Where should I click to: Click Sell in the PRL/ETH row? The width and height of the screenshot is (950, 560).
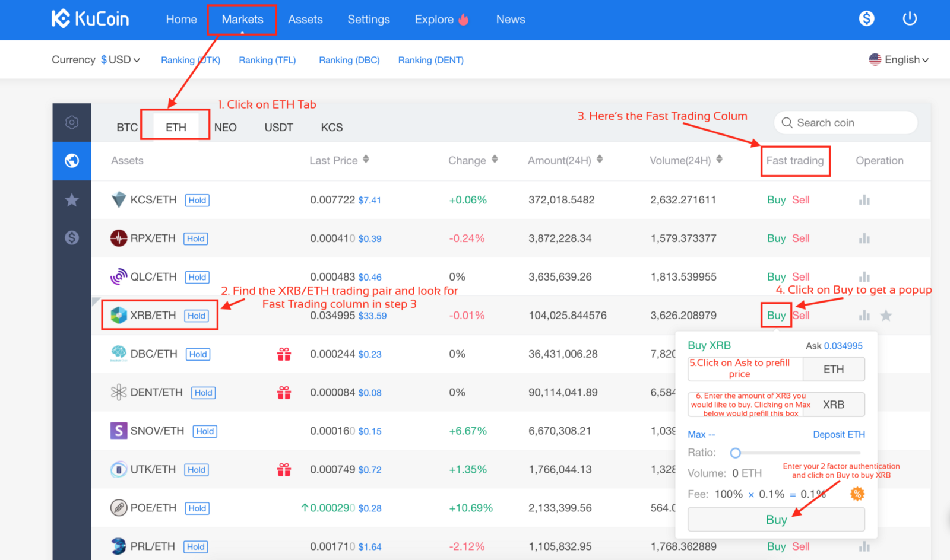801,546
